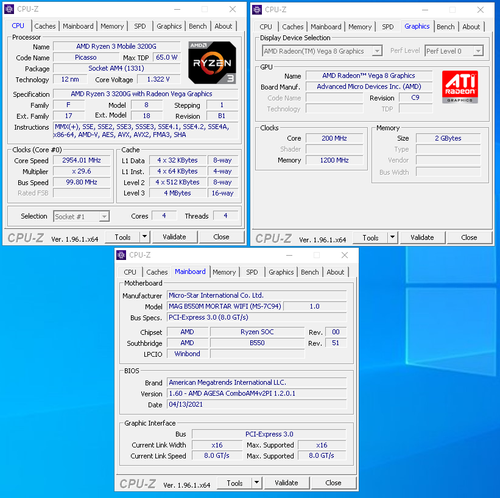
Task: Click the Bus Speed value 99.80 MHz
Action: click(82, 182)
